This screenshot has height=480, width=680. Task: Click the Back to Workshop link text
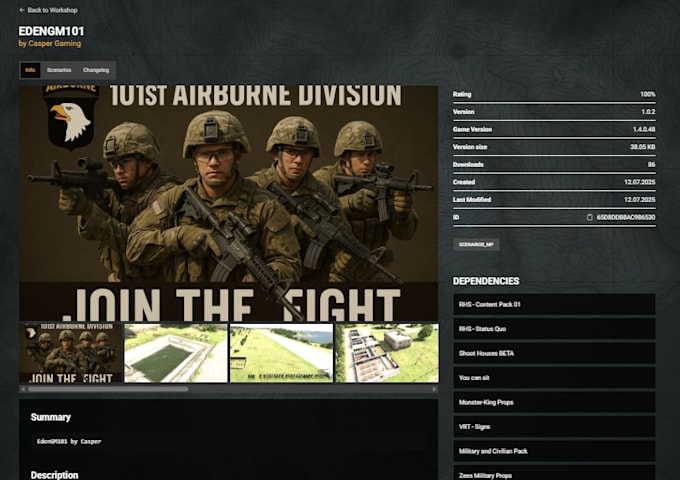pyautogui.click(x=52, y=10)
